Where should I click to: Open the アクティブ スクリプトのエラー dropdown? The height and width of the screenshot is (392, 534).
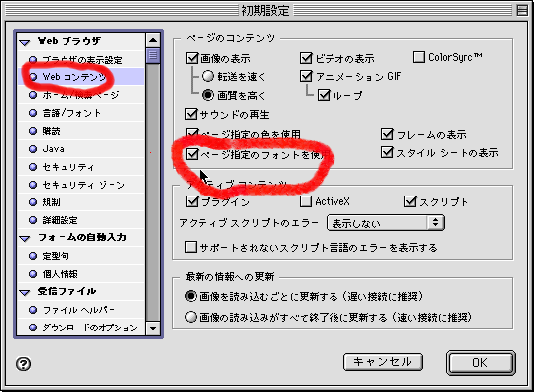[x=385, y=223]
